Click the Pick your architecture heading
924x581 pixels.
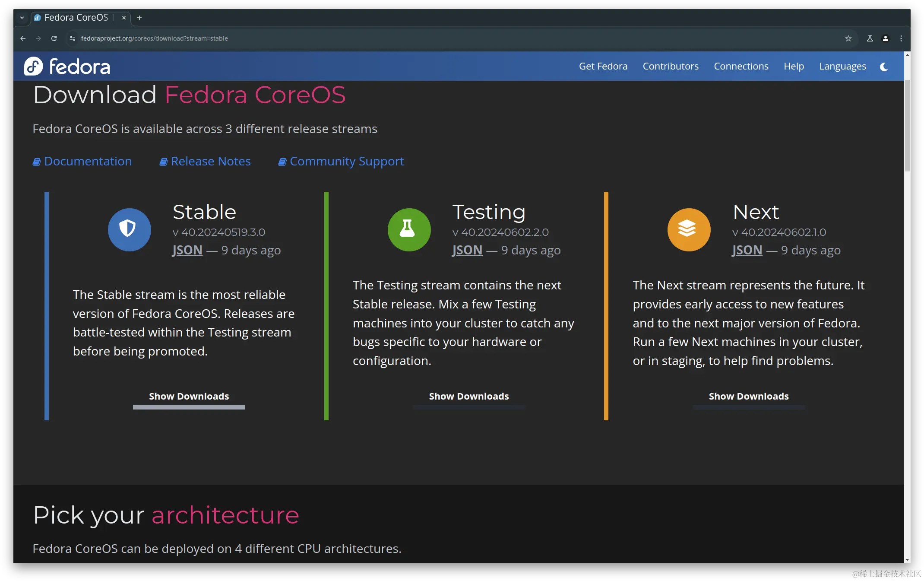(166, 515)
